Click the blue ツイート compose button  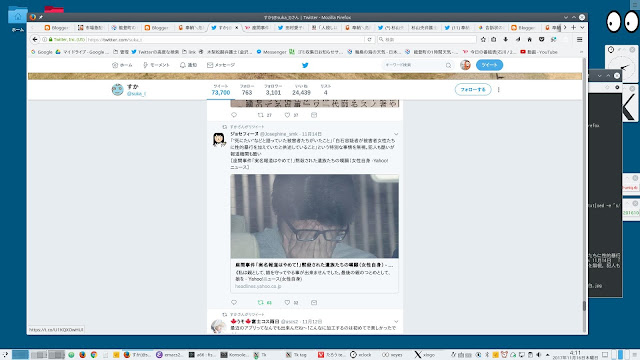pyautogui.click(x=489, y=65)
